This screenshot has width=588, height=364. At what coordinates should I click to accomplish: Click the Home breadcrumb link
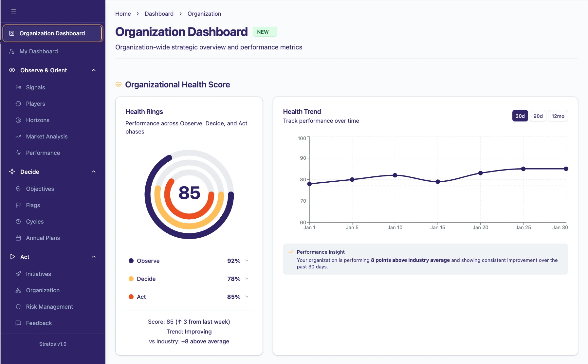point(123,14)
